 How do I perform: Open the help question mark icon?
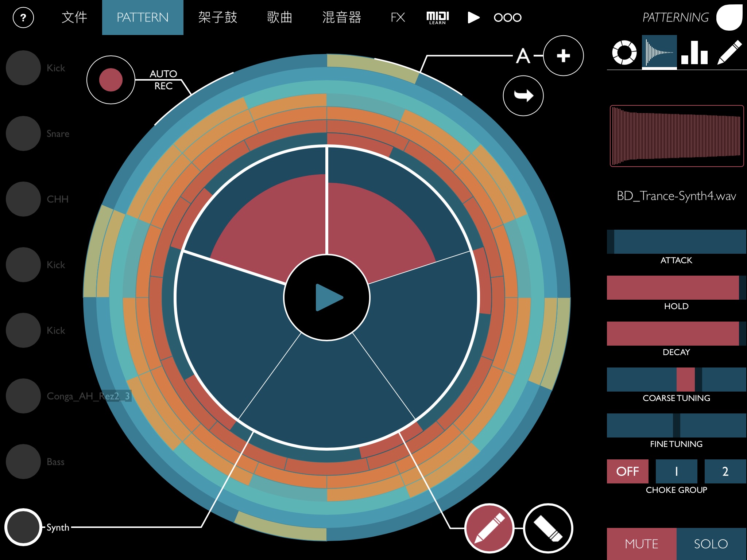click(x=23, y=17)
